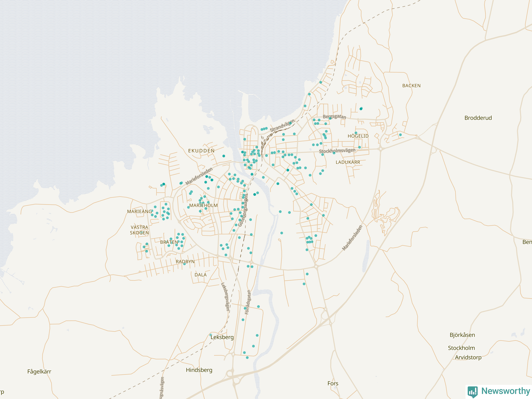Select the Fågelkärr place label
The width and height of the screenshot is (532, 399).
tap(39, 372)
